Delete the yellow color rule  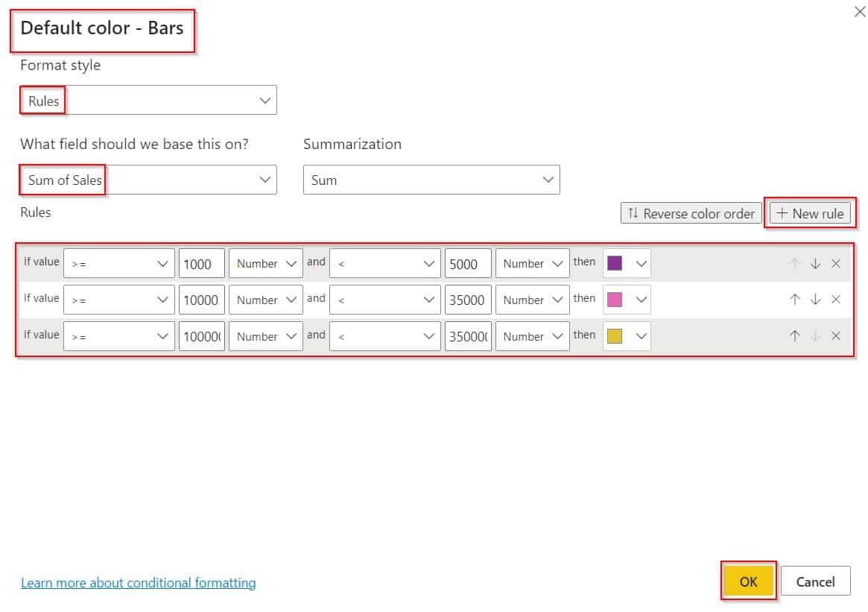pos(836,336)
